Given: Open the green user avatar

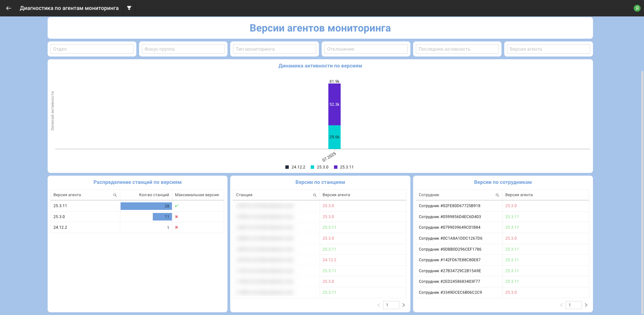Looking at the screenshot, I should pyautogui.click(x=637, y=8).
